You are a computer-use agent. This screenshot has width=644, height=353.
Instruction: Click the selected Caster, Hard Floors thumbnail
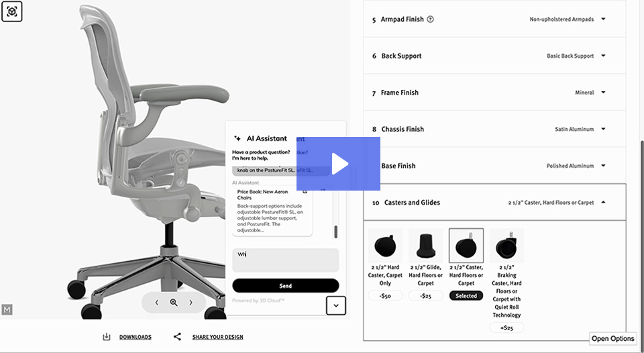point(466,246)
